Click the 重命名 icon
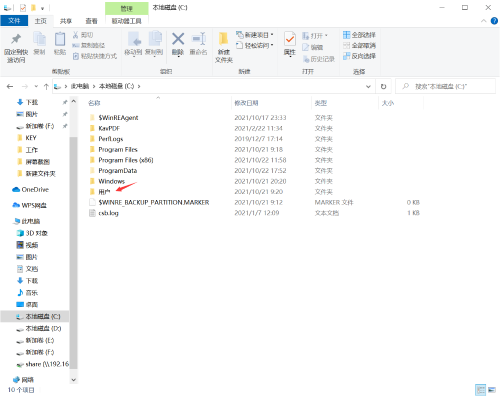The height and width of the screenshot is (396, 500). pos(199,39)
